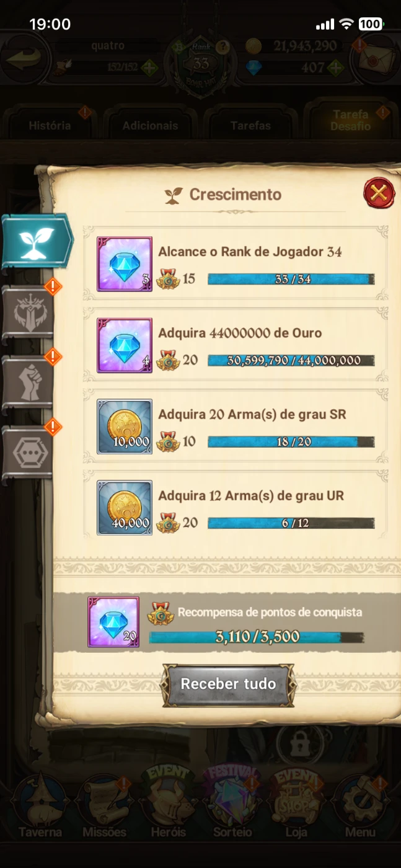
Task: Switch to the História tab
Action: point(50,125)
